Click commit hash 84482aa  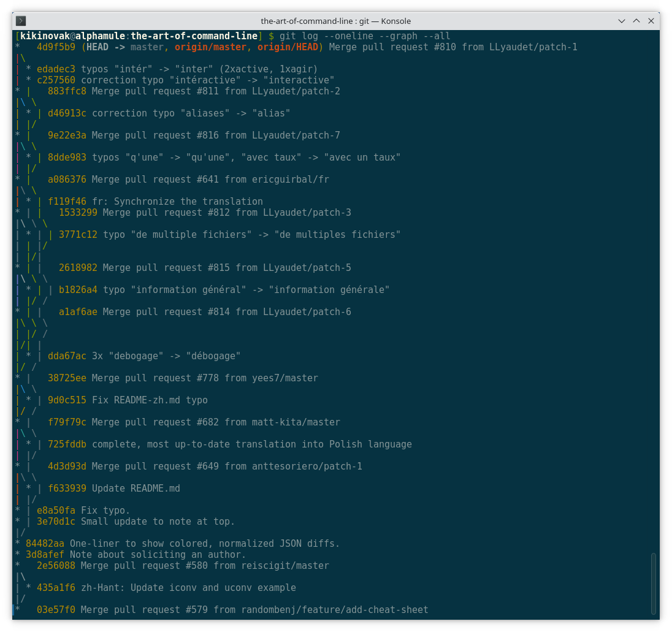click(x=45, y=544)
